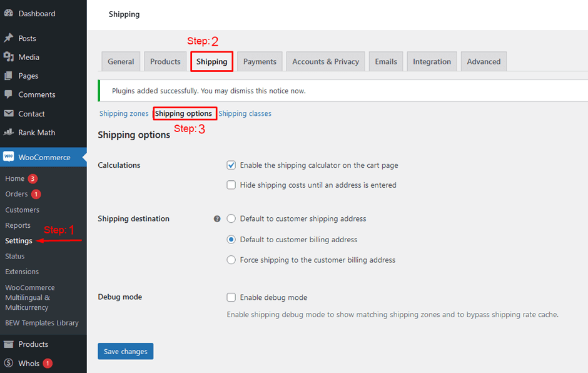This screenshot has width=588, height=373.
Task: Check hide shipping costs until address entered
Action: coord(231,185)
